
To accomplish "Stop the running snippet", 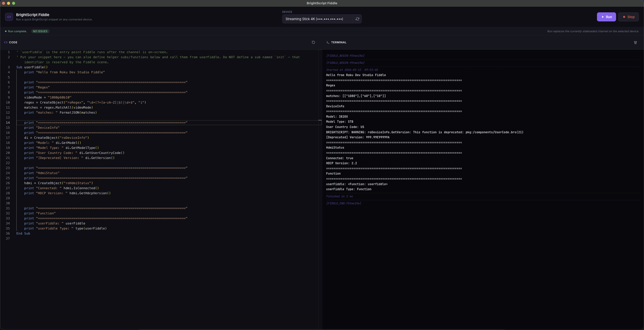I will point(628,17).
